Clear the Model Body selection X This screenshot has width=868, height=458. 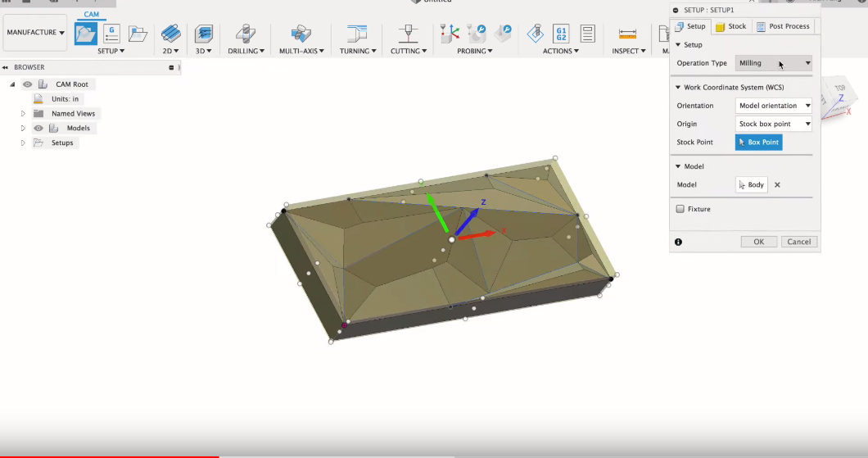[777, 185]
